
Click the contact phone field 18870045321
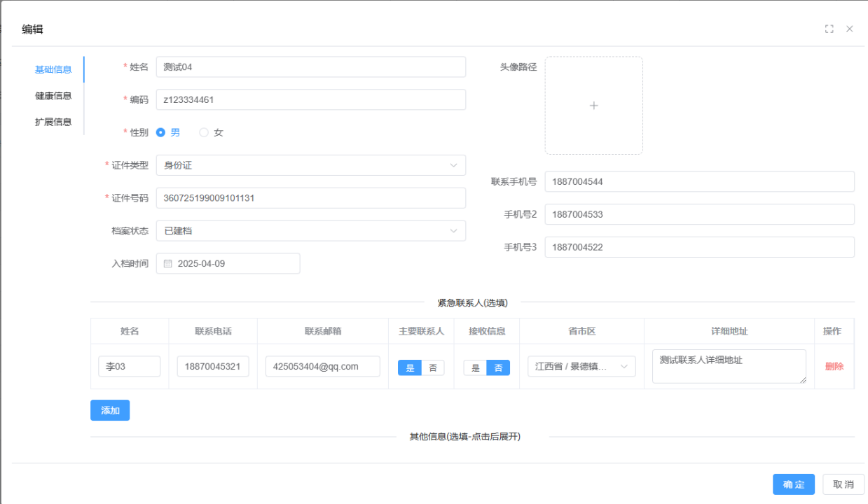(213, 366)
